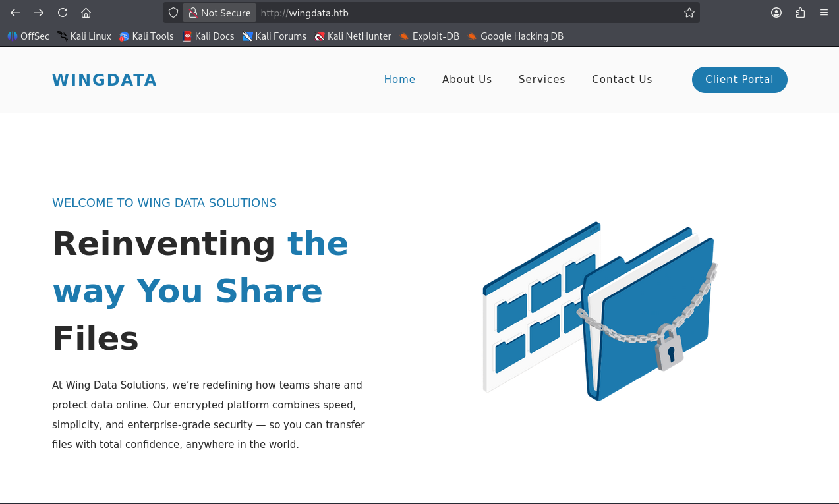Click the browser forward arrow
The height and width of the screenshot is (504, 839).
39,13
